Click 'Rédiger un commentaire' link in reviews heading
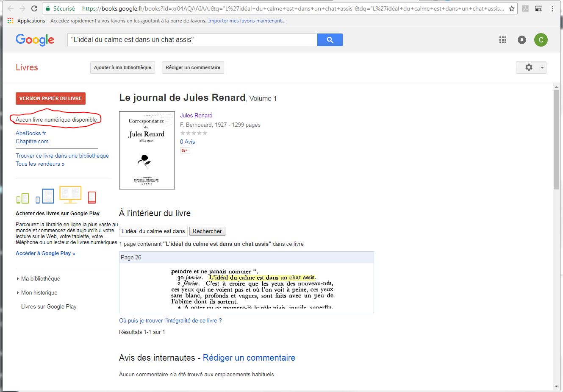The width and height of the screenshot is (563, 392). [249, 358]
